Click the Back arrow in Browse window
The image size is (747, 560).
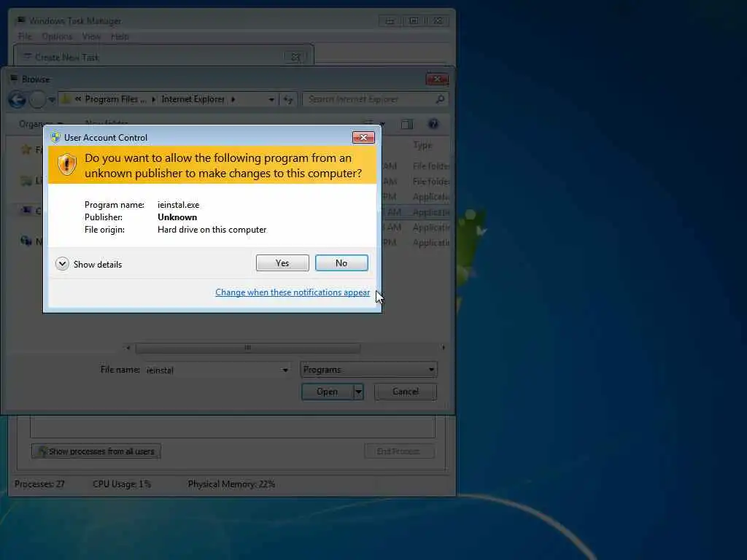click(18, 99)
